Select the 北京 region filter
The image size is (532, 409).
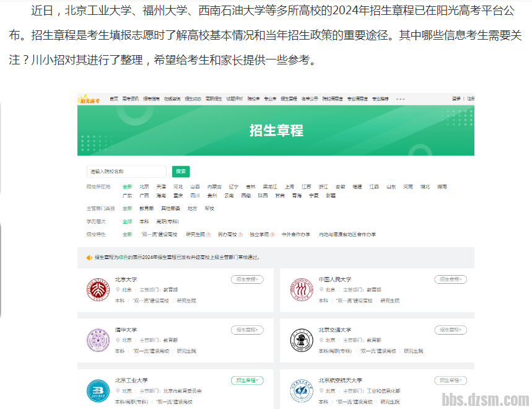pyautogui.click(x=144, y=187)
